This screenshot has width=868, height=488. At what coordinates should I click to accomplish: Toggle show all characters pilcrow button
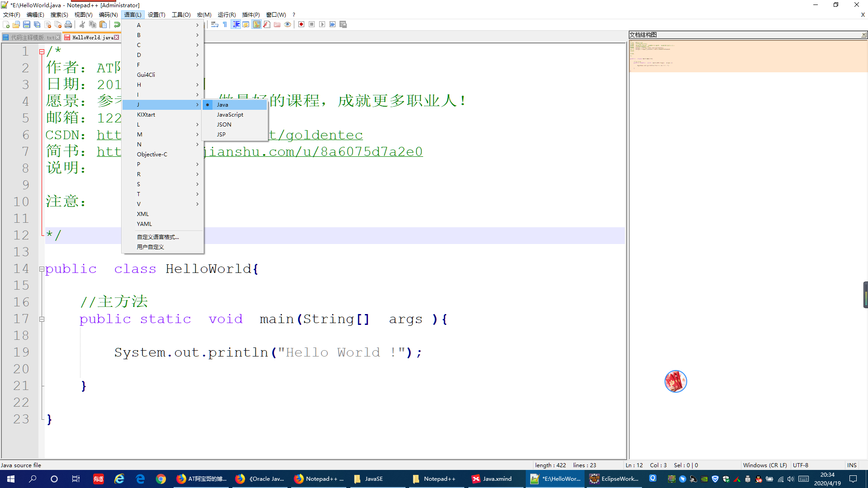tap(225, 24)
